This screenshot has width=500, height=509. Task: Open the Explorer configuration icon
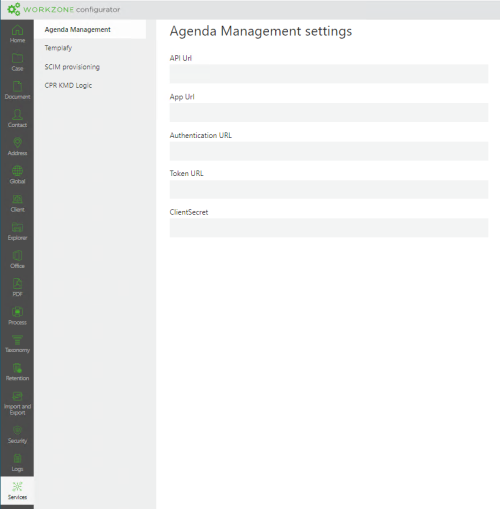pos(17,227)
